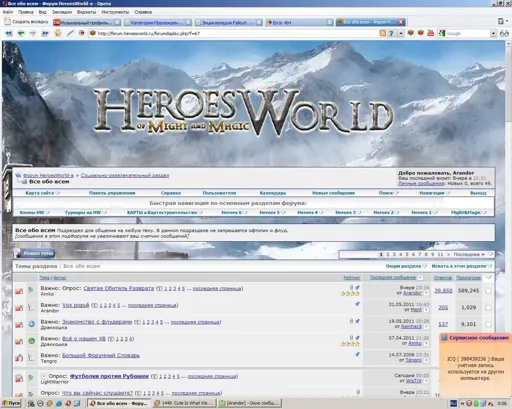Image resolution: width=512 pixels, height=409 pixels.
Task: Click the go-to-last-post icon next to Arandor
Action: (426, 293)
